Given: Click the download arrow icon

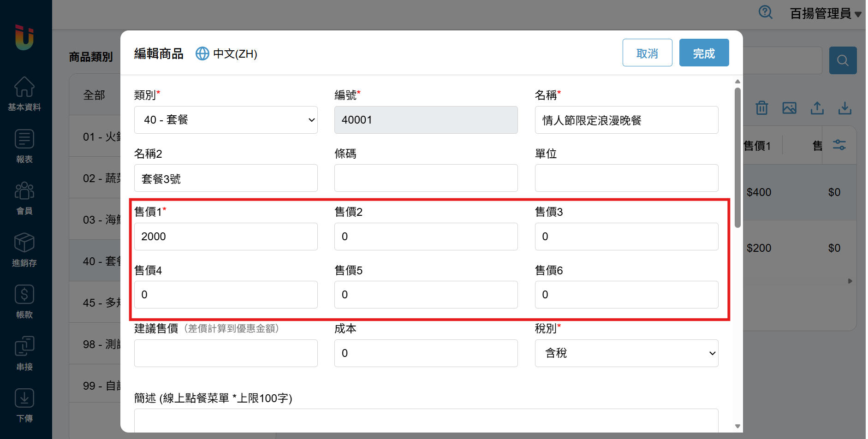Looking at the screenshot, I should (844, 108).
